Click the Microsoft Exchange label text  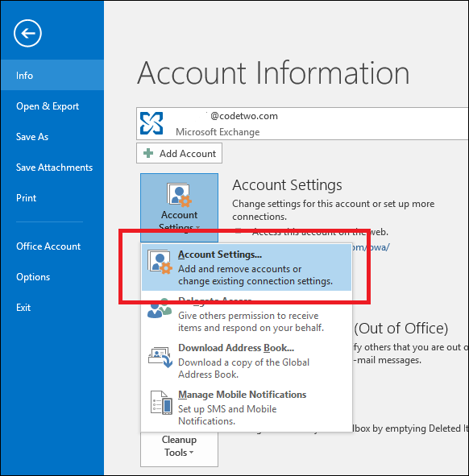[218, 132]
